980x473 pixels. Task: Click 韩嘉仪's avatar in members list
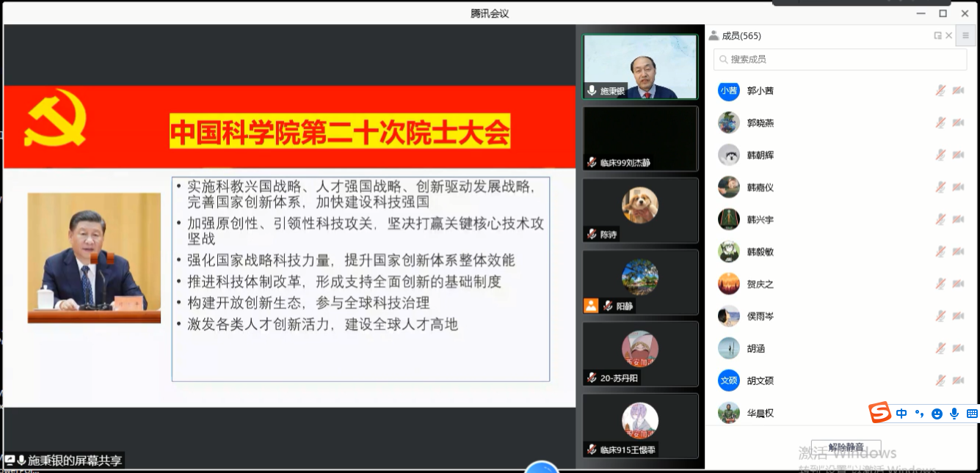pos(729,188)
